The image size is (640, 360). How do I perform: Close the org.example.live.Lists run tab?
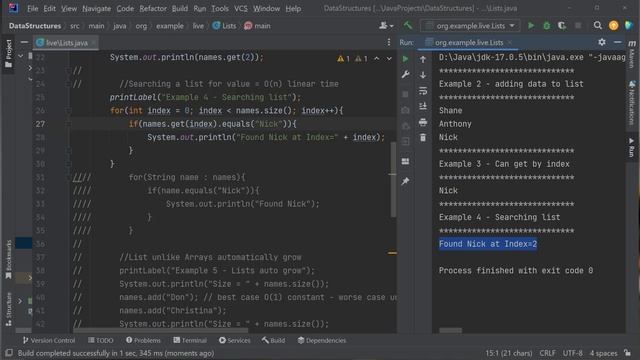510,42
